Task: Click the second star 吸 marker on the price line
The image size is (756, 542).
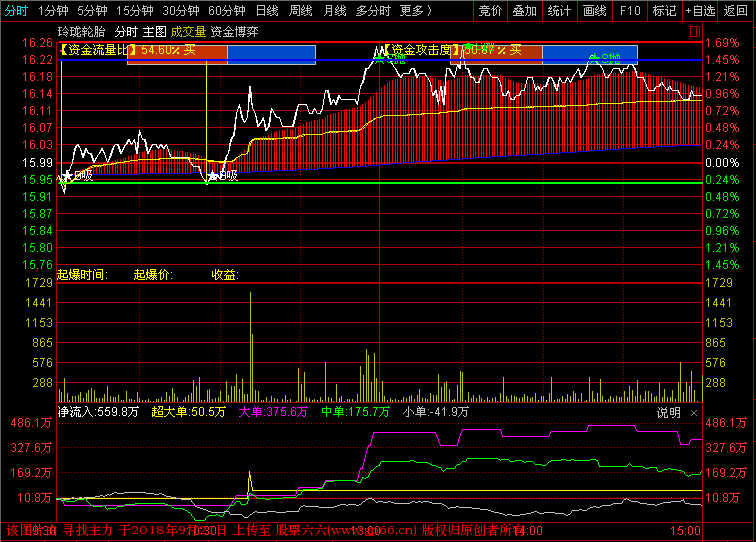Action: pyautogui.click(x=214, y=176)
